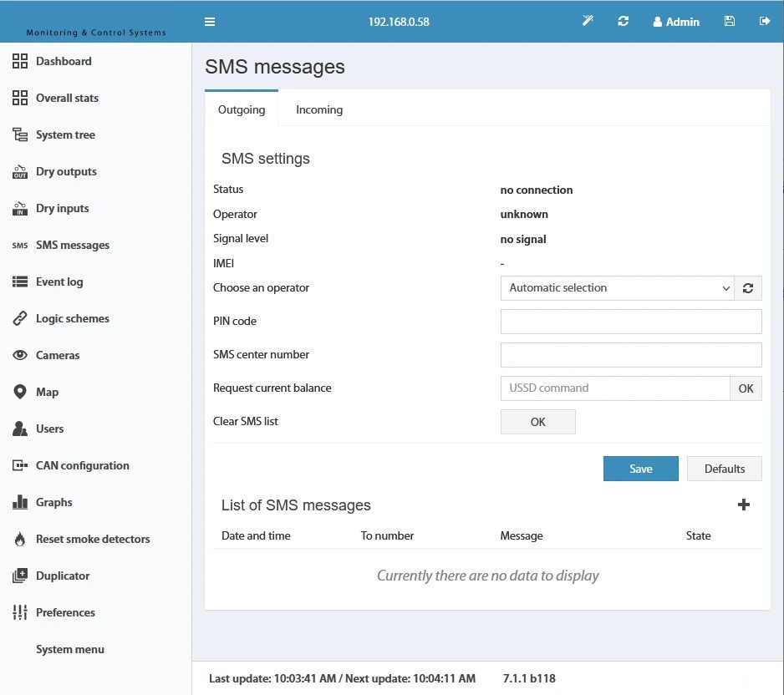Click the Graphs bar chart icon
The image size is (784, 695).
(x=20, y=502)
